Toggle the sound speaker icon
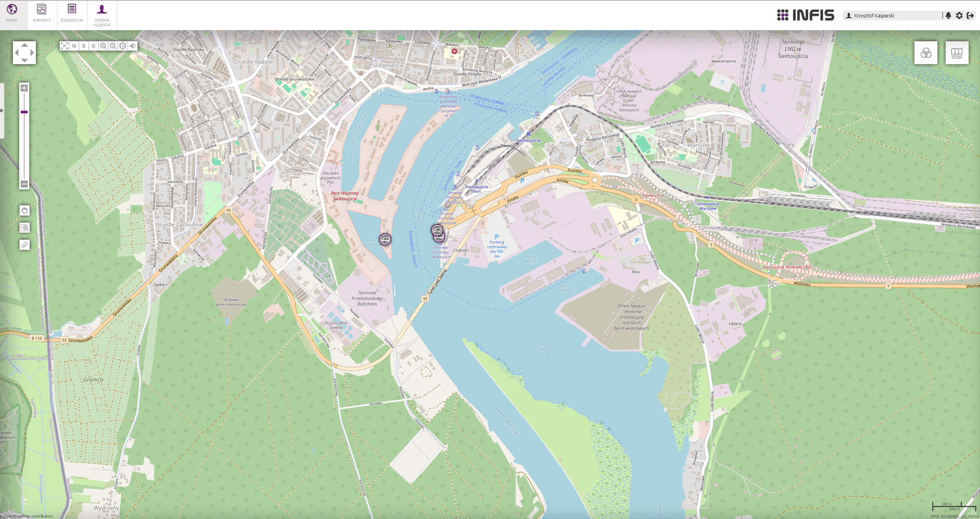980x519 pixels. click(133, 46)
